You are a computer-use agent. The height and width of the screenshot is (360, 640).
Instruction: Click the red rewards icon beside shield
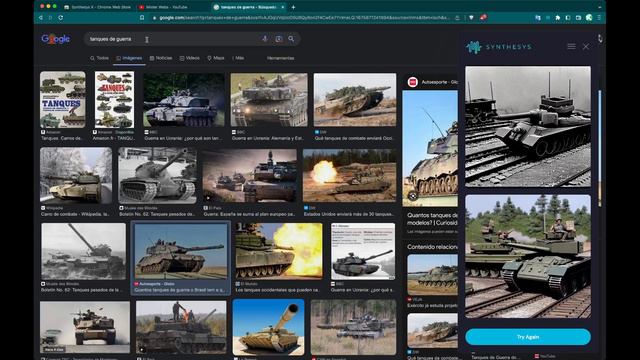tap(483, 18)
